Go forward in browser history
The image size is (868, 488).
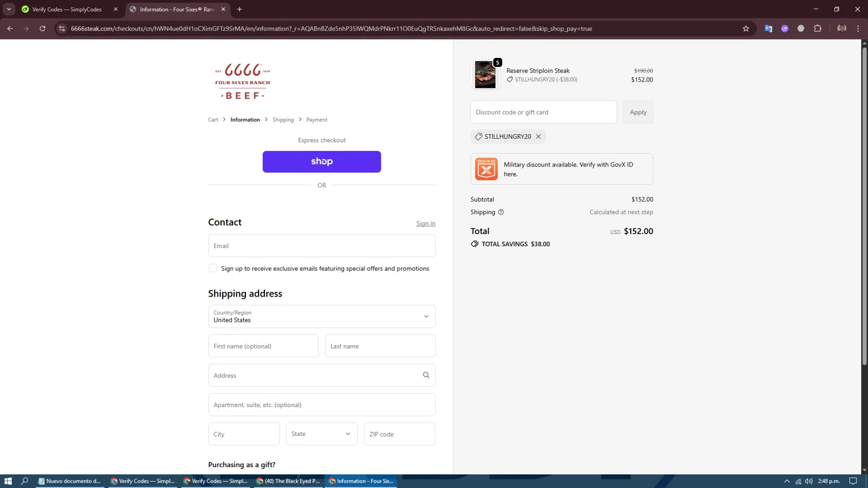point(26,28)
